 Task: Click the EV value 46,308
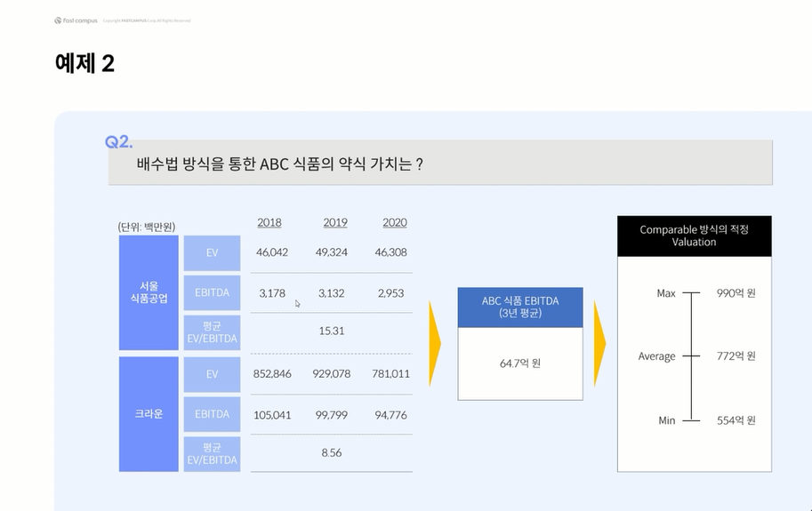pos(391,252)
